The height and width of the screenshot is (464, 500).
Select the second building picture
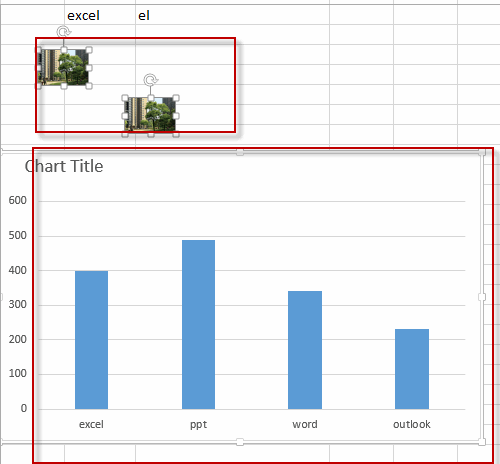[150, 115]
